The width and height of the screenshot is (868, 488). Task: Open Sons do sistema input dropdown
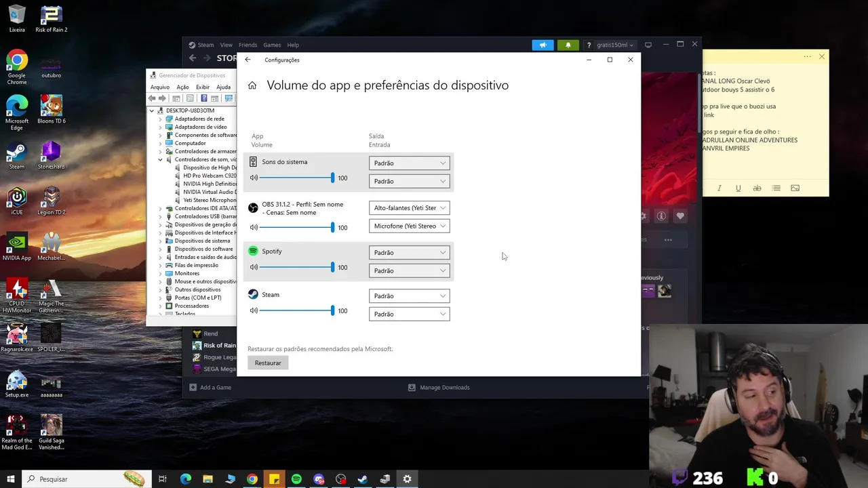pyautogui.click(x=409, y=181)
